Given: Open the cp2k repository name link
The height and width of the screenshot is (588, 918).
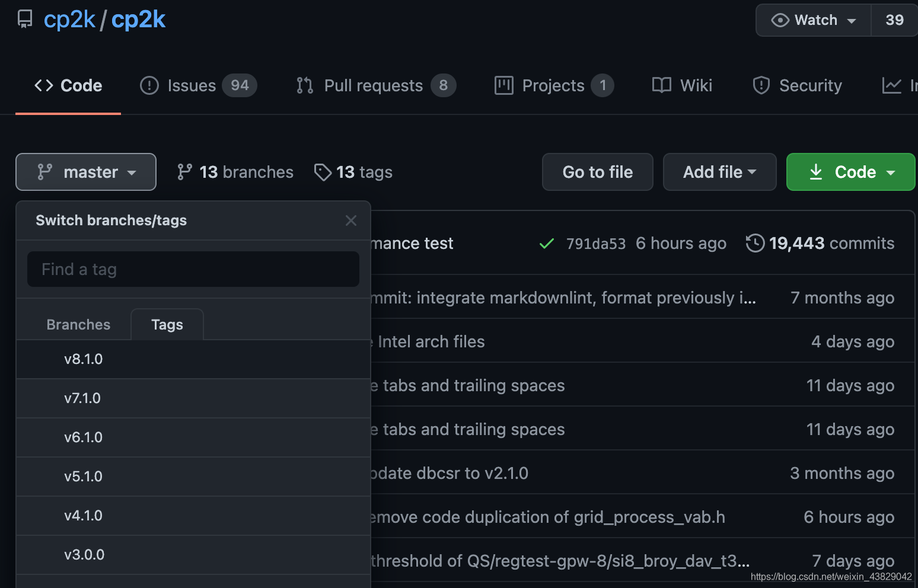Looking at the screenshot, I should pyautogui.click(x=138, y=20).
